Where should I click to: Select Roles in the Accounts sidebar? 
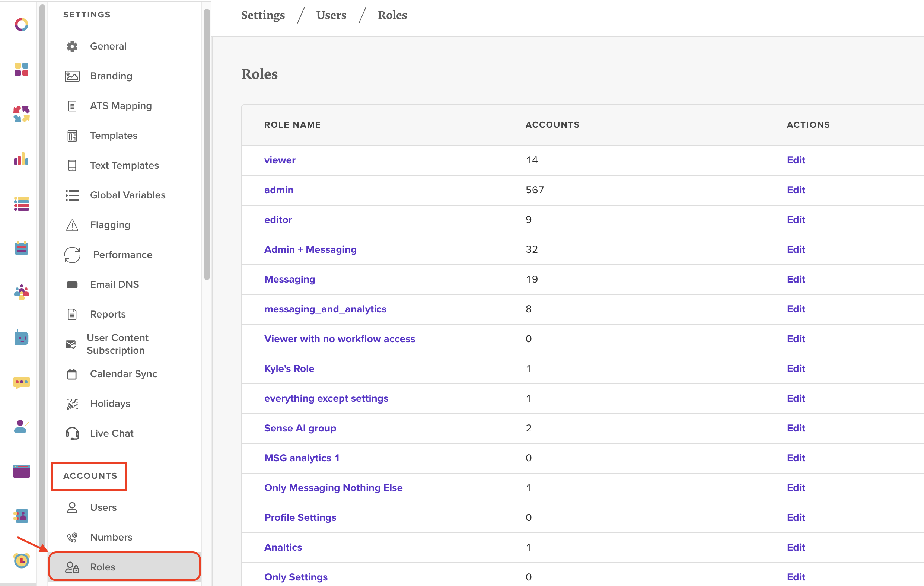click(102, 567)
